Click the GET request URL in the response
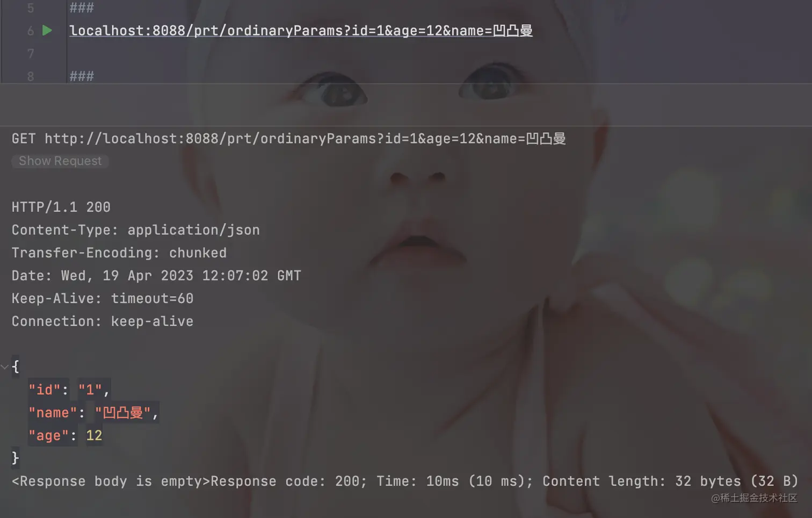This screenshot has height=518, width=812. tap(305, 139)
